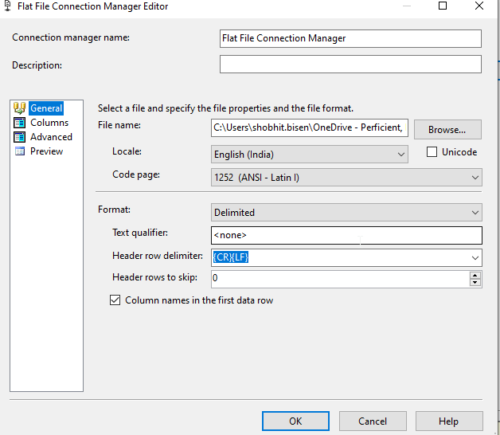Click the editor window title icon
Viewport: 500px width, 435px height.
[x=7, y=6]
